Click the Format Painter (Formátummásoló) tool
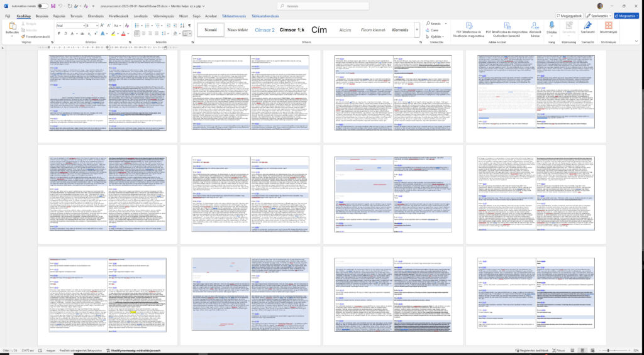Viewport: 644px width, 355px height. click(x=35, y=36)
